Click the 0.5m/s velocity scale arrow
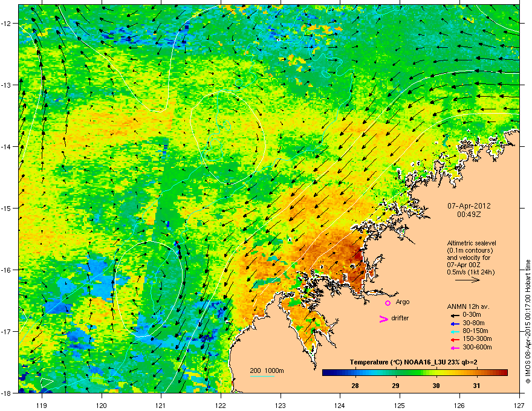532x411 pixels. tap(467, 280)
